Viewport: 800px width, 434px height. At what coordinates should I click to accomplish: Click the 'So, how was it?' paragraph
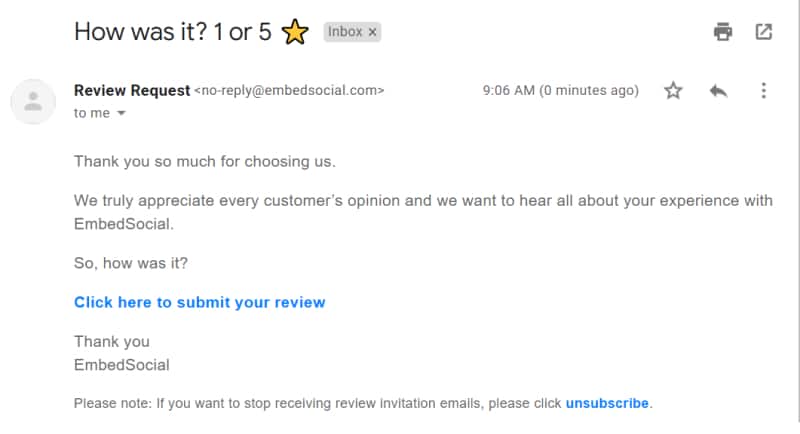coord(131,263)
